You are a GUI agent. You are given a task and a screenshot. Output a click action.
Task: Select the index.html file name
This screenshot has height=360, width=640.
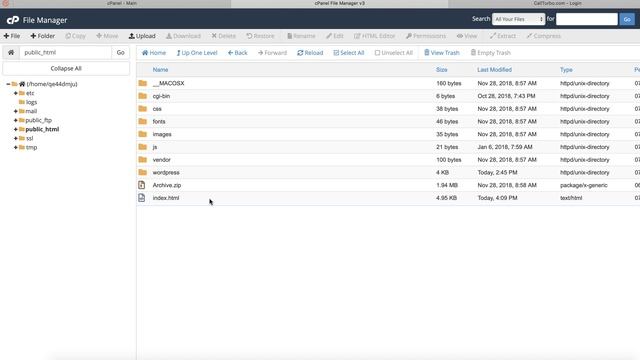coord(166,198)
